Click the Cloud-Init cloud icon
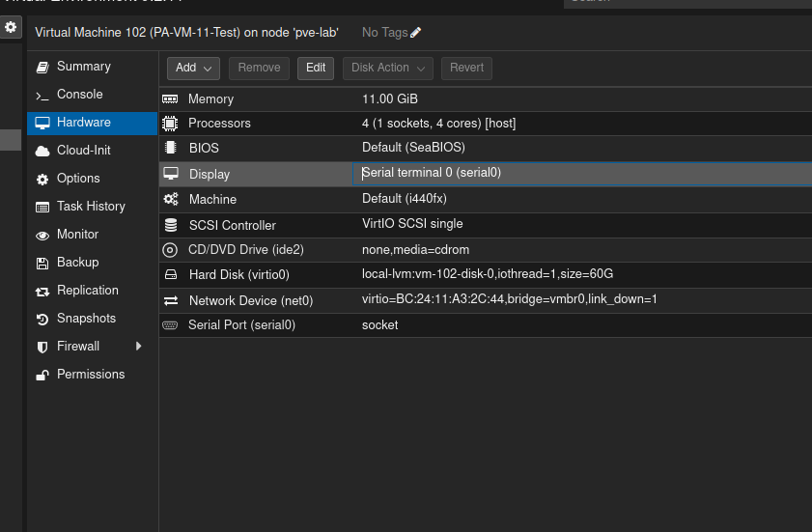 (42, 151)
